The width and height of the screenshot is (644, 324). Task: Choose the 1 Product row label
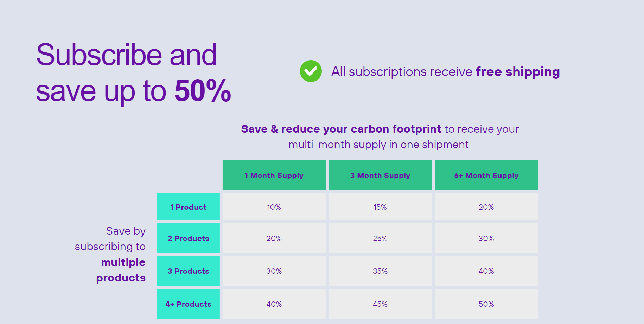coord(189,207)
